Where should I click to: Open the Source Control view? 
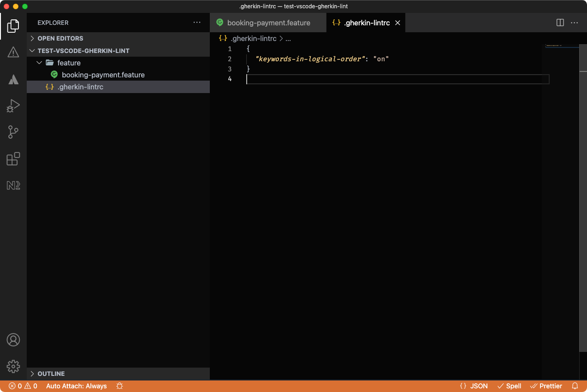(13, 132)
